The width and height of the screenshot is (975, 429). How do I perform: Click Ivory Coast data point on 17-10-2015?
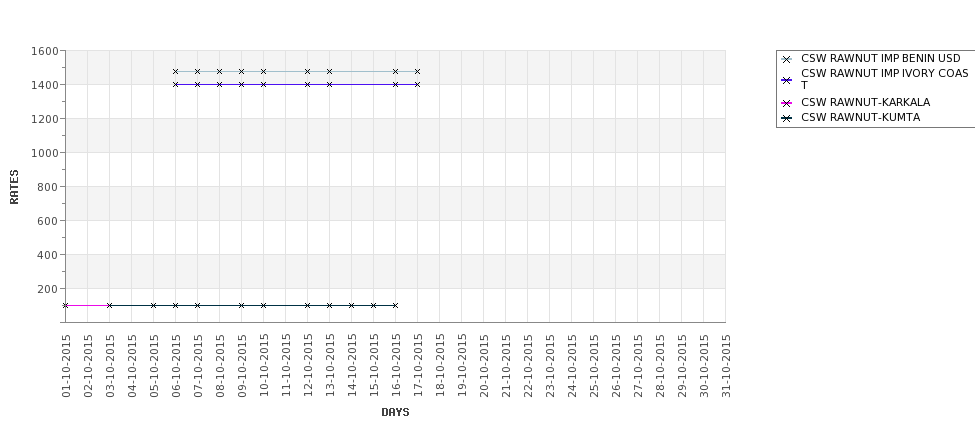point(417,84)
